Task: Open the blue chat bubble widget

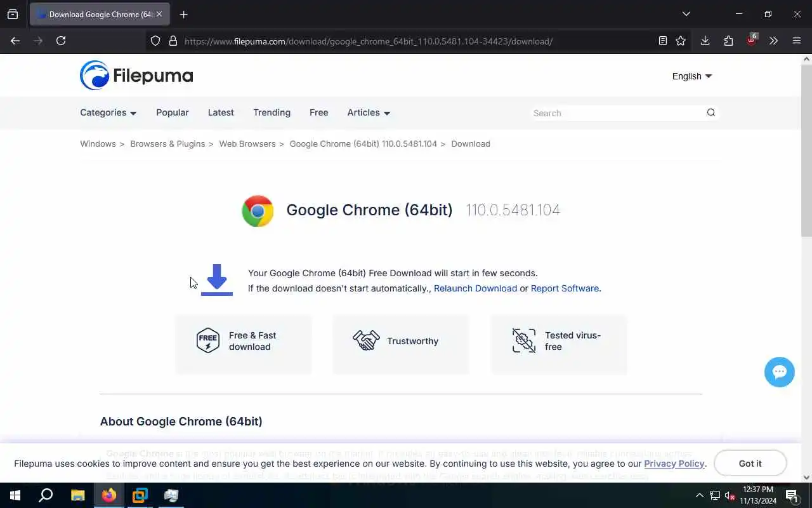Action: pyautogui.click(x=780, y=372)
